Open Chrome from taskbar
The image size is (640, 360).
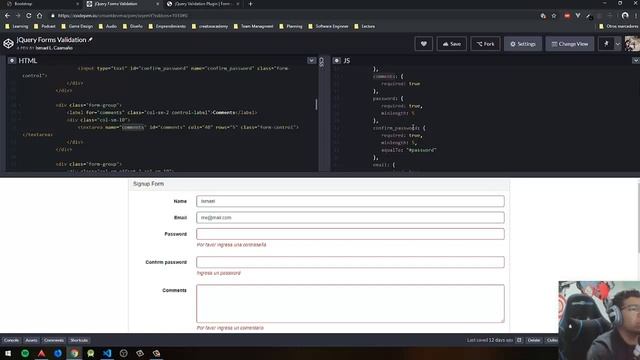(x=74, y=353)
